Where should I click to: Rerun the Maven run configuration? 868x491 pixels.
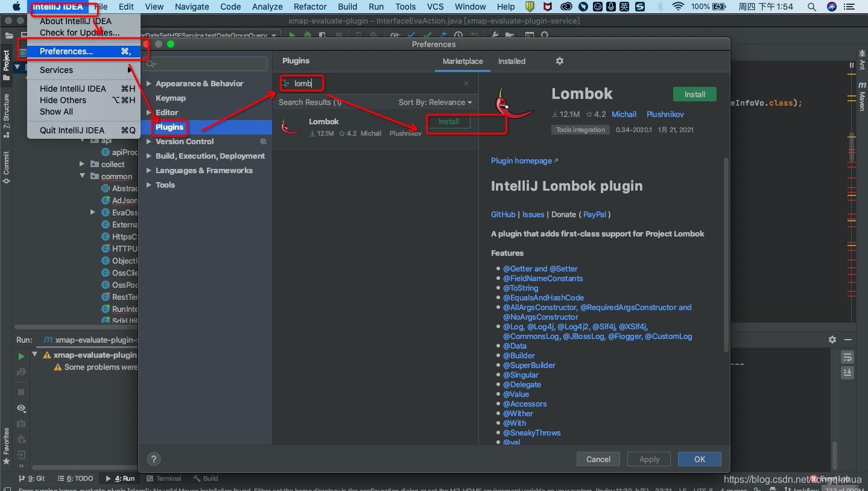(21, 356)
